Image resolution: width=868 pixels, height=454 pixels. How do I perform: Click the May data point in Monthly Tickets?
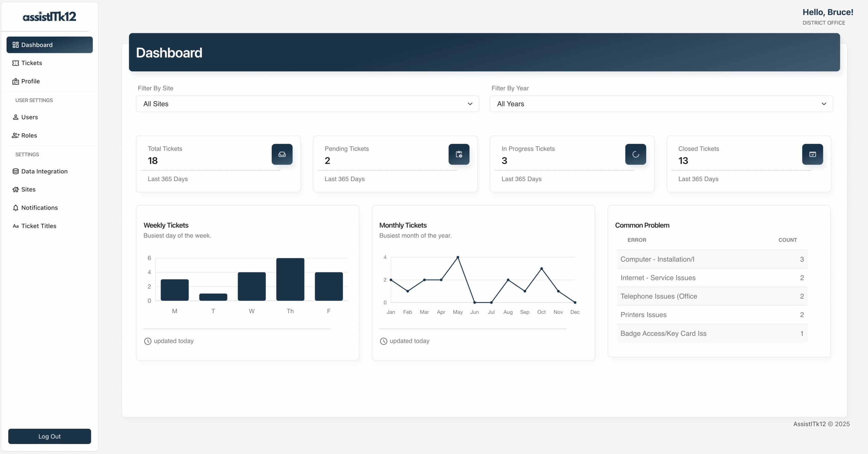458,257
